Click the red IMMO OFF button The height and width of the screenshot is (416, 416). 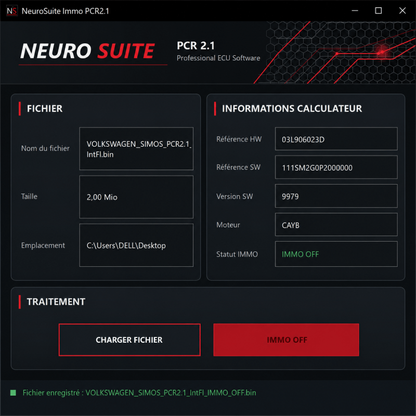pyautogui.click(x=286, y=340)
